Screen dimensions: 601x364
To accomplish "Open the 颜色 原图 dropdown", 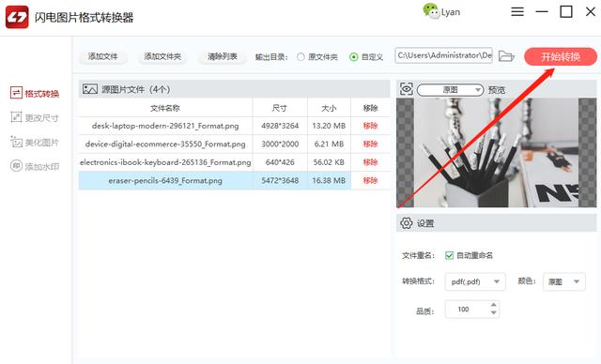I will pyautogui.click(x=563, y=281).
